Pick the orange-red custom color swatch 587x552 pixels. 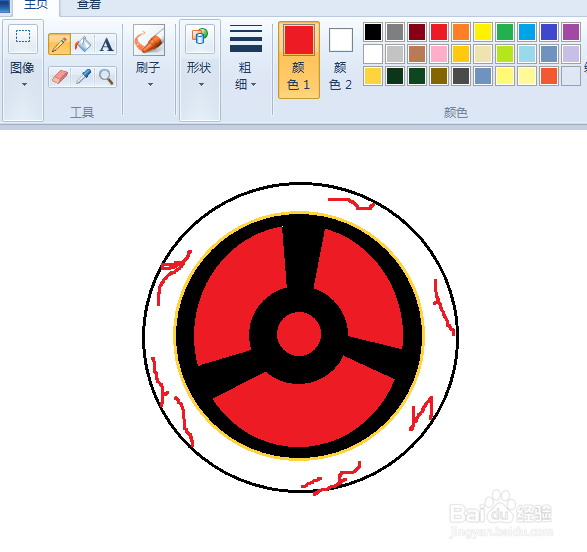point(549,76)
